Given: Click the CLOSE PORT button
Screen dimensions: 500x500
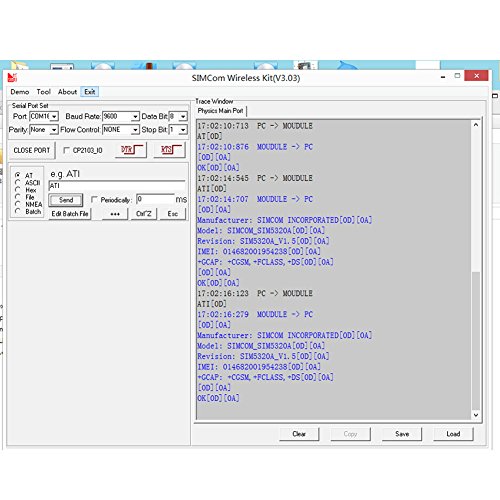Looking at the screenshot, I should 32,150.
